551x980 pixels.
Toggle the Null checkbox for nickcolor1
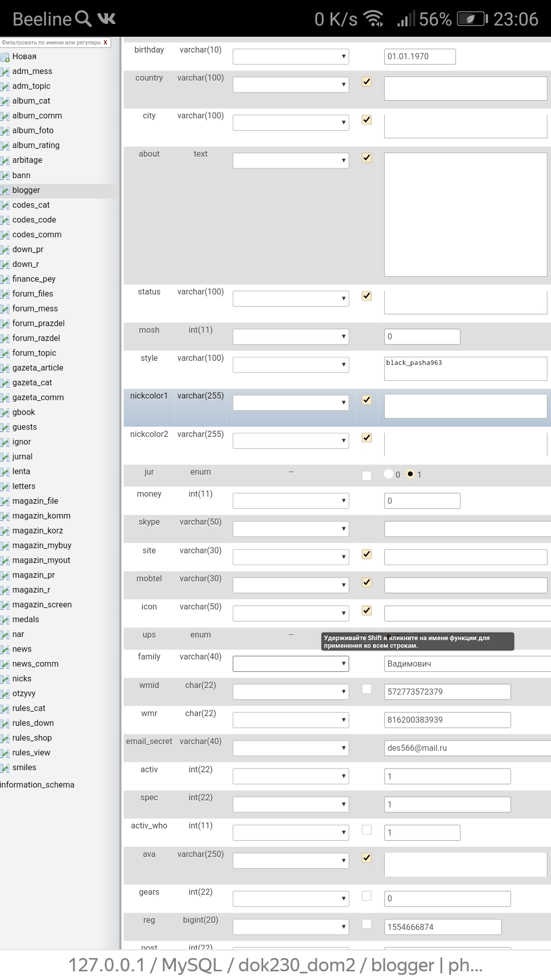366,400
